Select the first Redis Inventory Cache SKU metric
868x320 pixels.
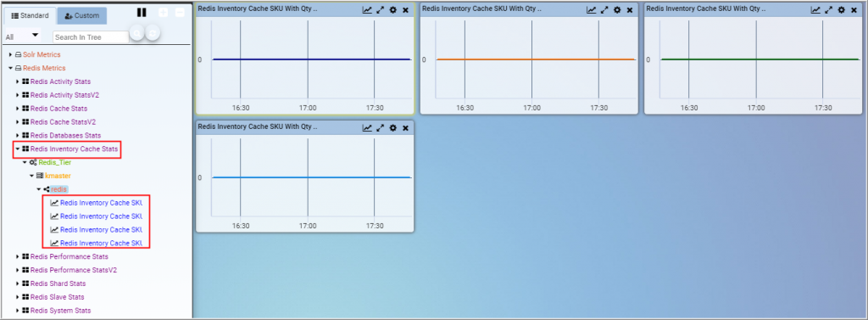tap(97, 203)
